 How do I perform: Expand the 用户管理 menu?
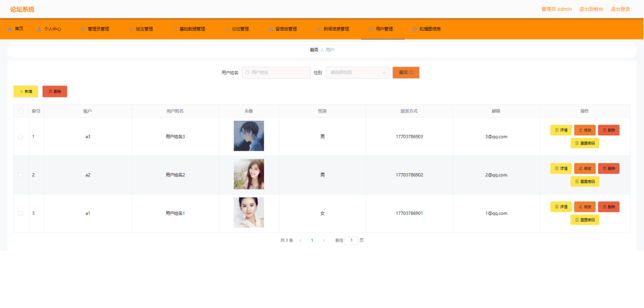(x=383, y=29)
